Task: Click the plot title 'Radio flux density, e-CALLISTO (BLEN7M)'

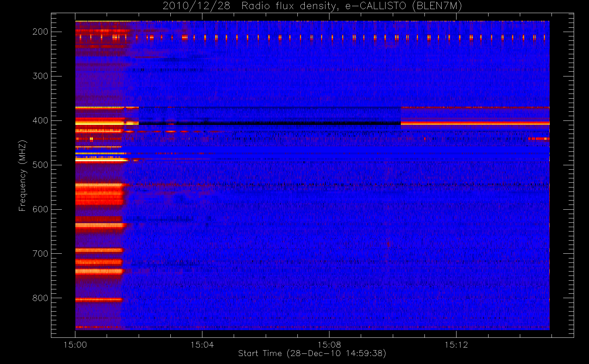Action: (352, 6)
